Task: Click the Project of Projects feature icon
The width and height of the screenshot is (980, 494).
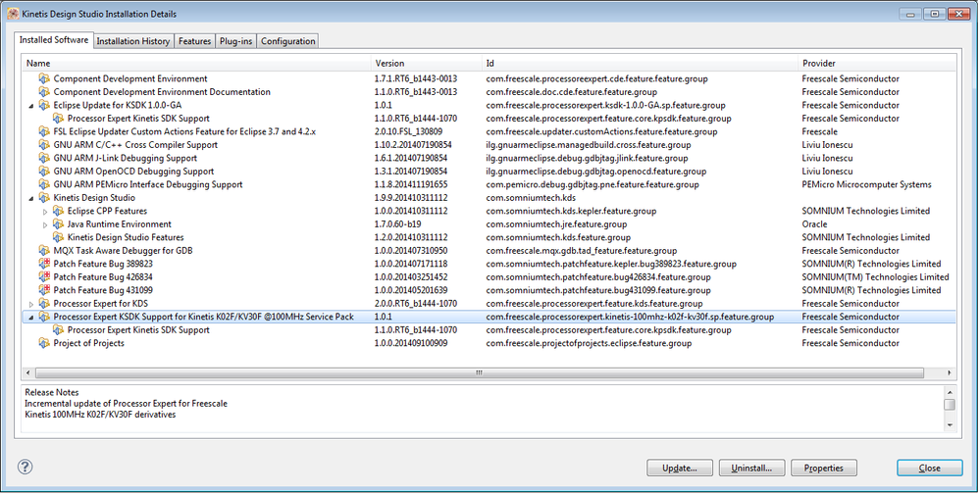Action: pos(44,343)
